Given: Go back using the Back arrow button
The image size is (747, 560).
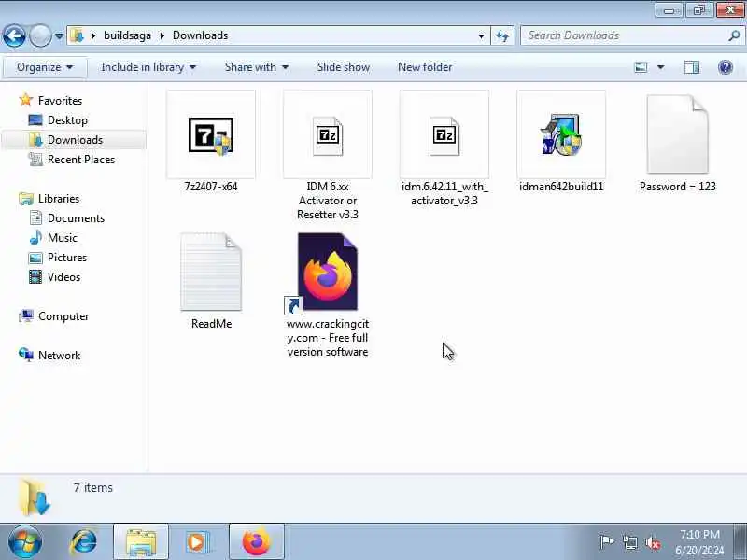Looking at the screenshot, I should tap(14, 35).
